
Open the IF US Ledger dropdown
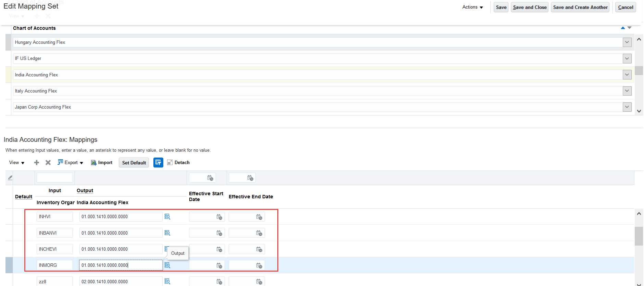tap(627, 59)
